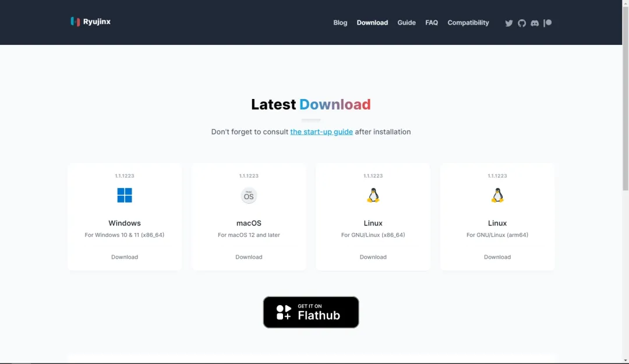The width and height of the screenshot is (629, 364).
Task: Click version 1.1.1223 on Windows card
Action: point(125,176)
